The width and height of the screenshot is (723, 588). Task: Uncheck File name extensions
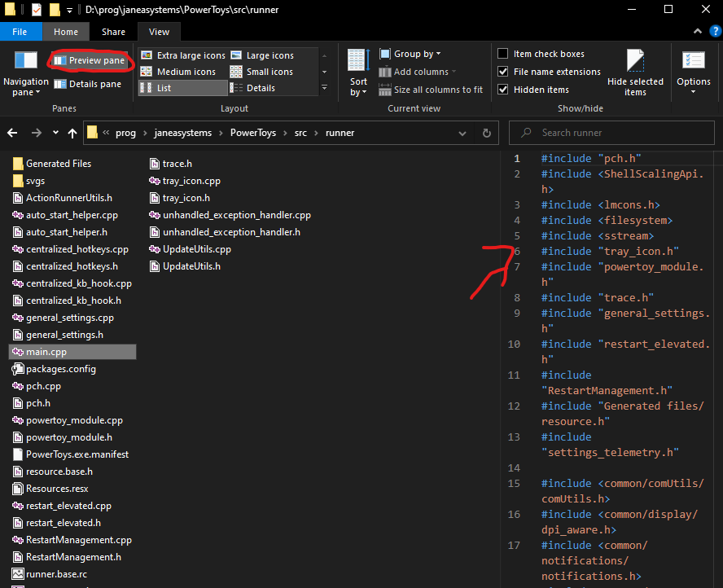click(502, 72)
